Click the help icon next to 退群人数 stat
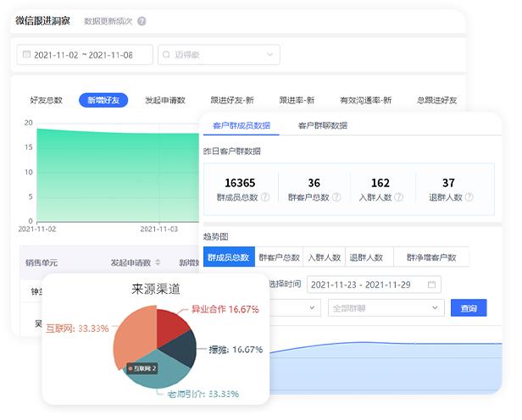 click(469, 197)
